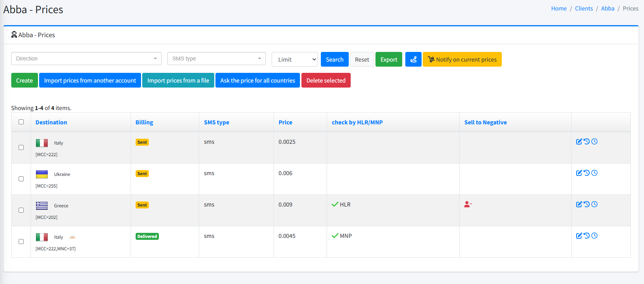
Task: Click the edit icon for Italy MCC=222 row
Action: click(x=579, y=142)
